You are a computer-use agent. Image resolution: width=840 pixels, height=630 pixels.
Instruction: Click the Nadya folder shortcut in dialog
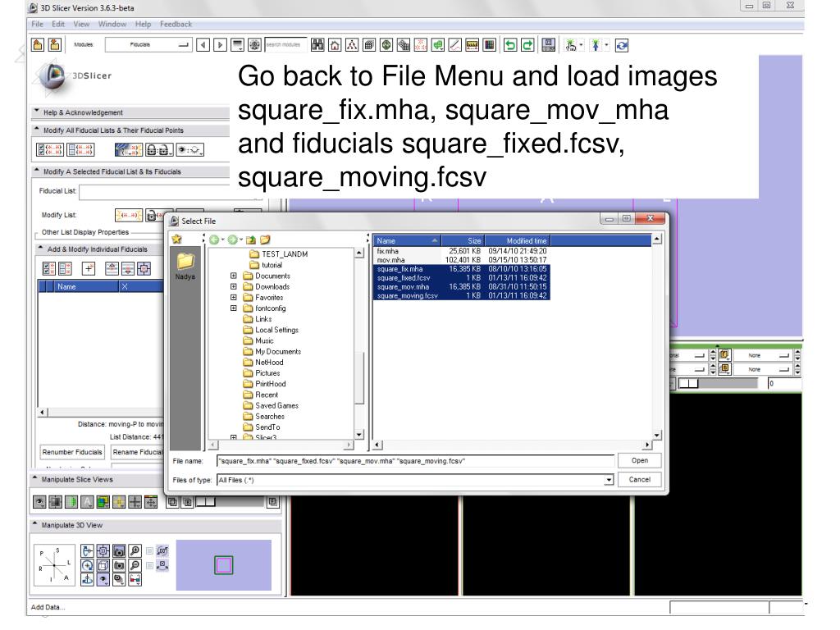(185, 267)
